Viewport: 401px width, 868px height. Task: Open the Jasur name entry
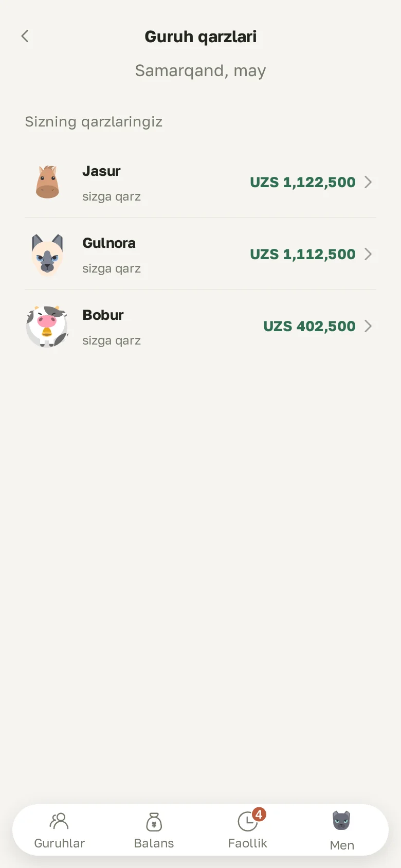[x=101, y=171]
